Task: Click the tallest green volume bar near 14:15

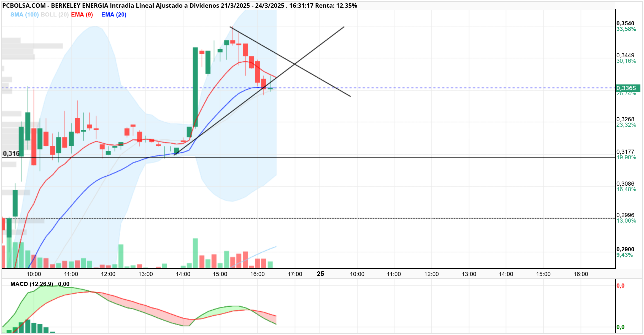Action: coord(195,253)
